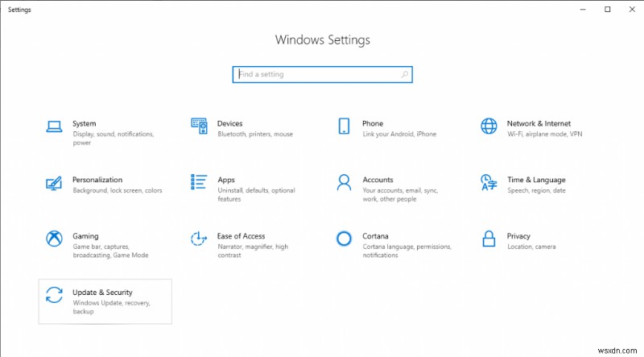
Task: Select the Phone handset icon
Action: click(345, 126)
